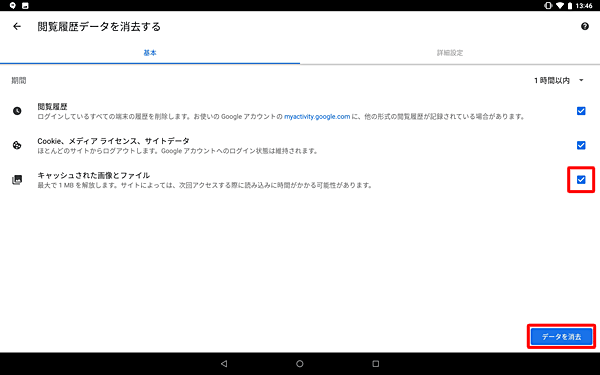The width and height of the screenshot is (600, 375).
Task: Click the 期間 label
Action: pos(19,80)
